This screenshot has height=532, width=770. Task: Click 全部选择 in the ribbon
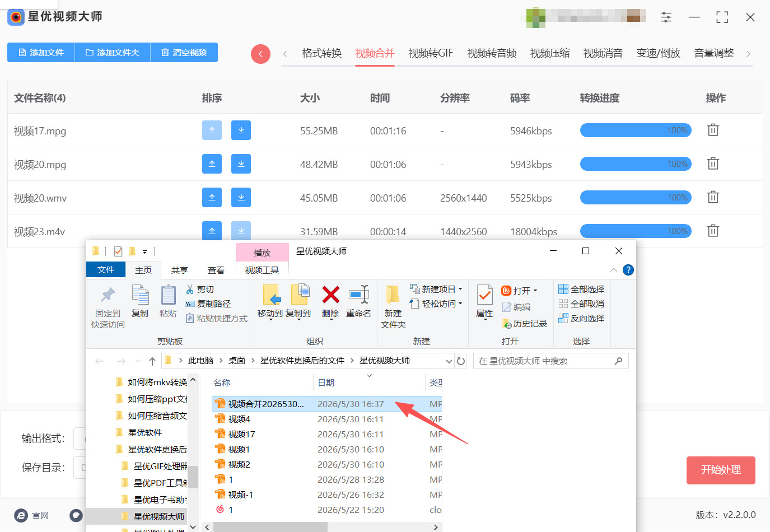pyautogui.click(x=581, y=290)
